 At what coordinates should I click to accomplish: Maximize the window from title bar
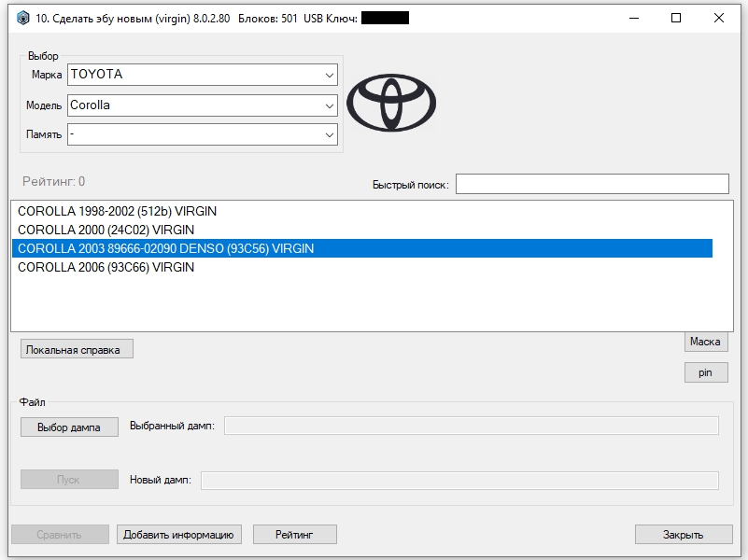[676, 18]
